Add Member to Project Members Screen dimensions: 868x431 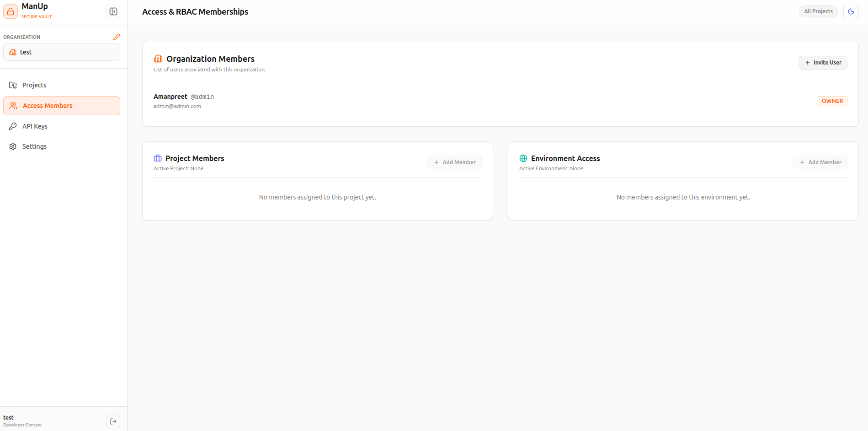pos(454,162)
